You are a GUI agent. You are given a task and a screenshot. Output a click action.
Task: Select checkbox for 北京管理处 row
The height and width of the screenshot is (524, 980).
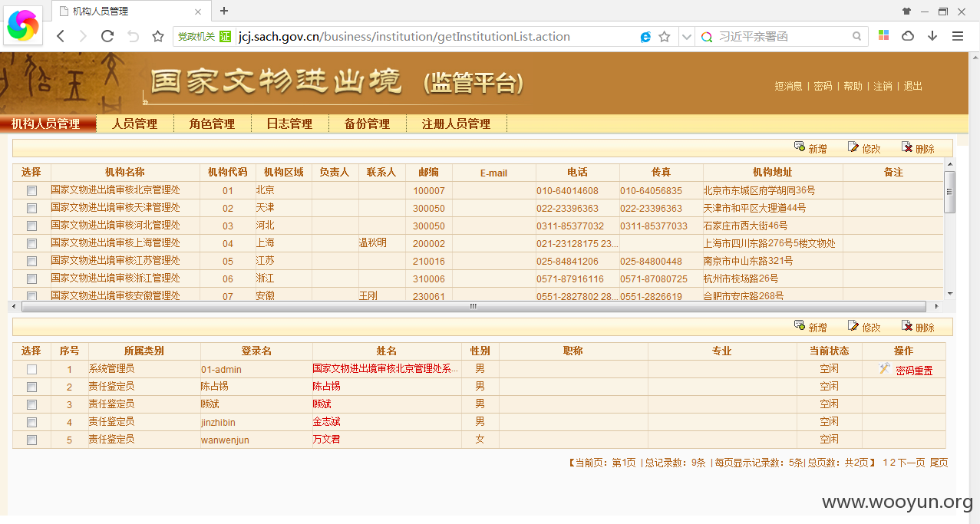[31, 190]
